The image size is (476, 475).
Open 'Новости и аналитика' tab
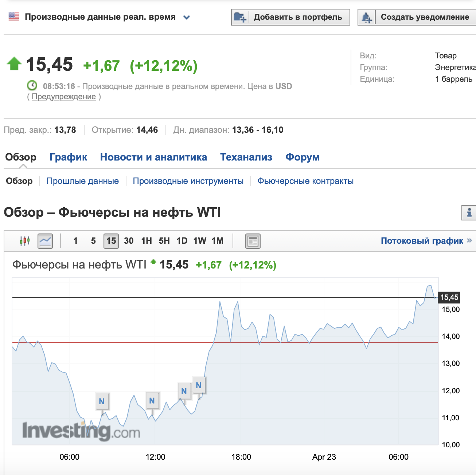point(153,157)
